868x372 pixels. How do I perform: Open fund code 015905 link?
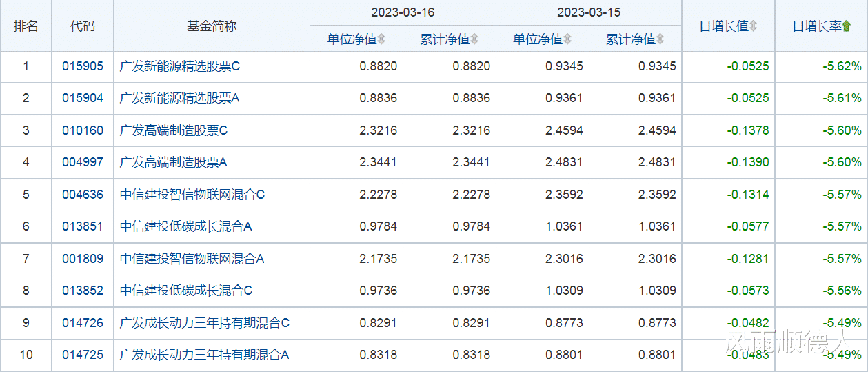[x=83, y=67]
